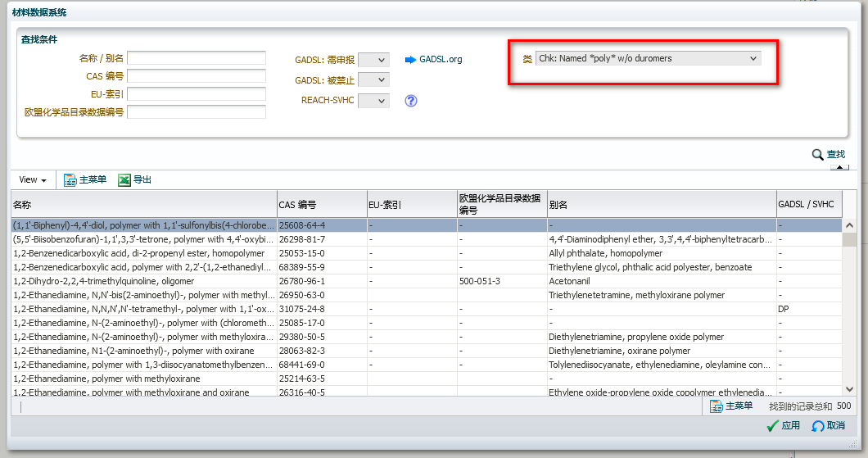
Task: Open the GADSL 需申报 dropdown
Action: pos(373,60)
